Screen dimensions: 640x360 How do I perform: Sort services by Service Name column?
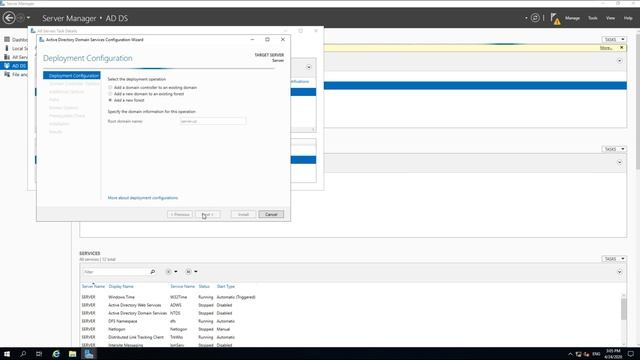point(182,287)
